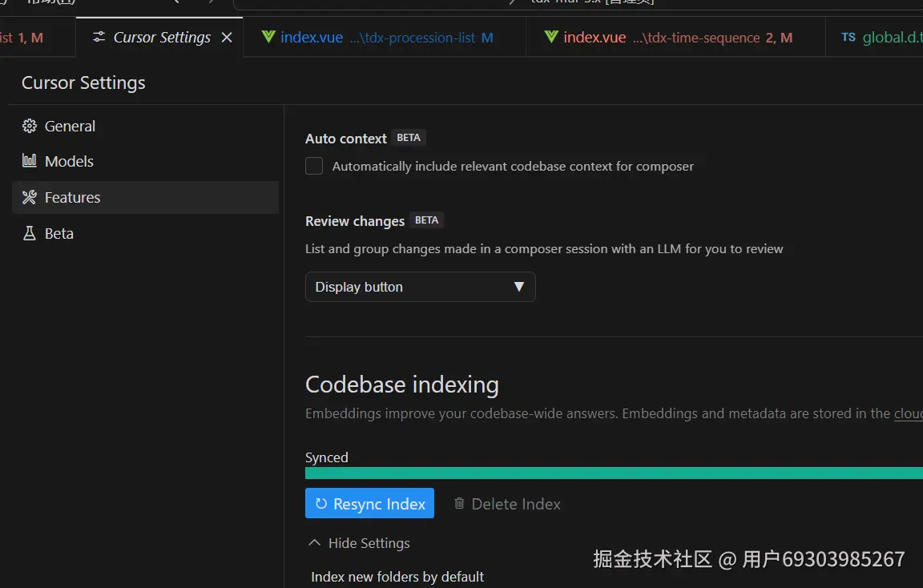The height and width of the screenshot is (588, 923).
Task: Open General settings gear icon
Action: [x=29, y=126]
